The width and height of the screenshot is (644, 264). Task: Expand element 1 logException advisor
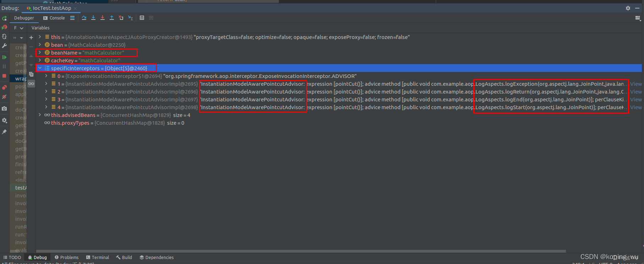pos(46,84)
